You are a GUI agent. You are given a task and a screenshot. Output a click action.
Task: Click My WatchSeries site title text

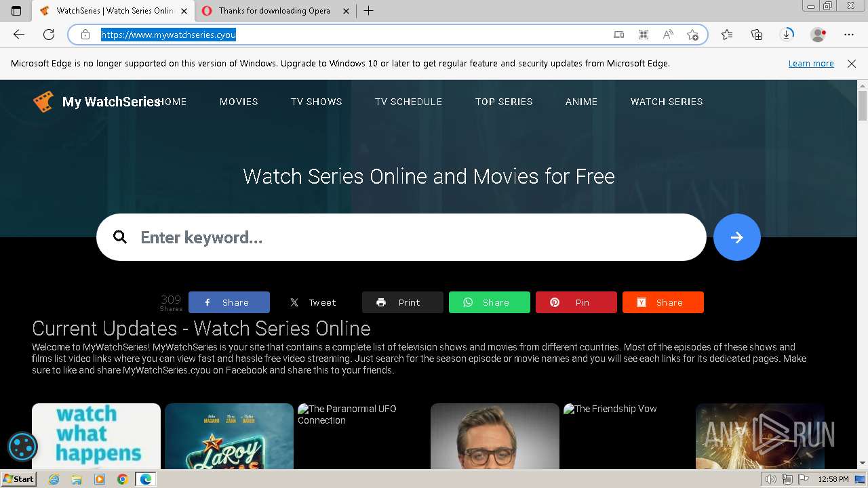[111, 102]
